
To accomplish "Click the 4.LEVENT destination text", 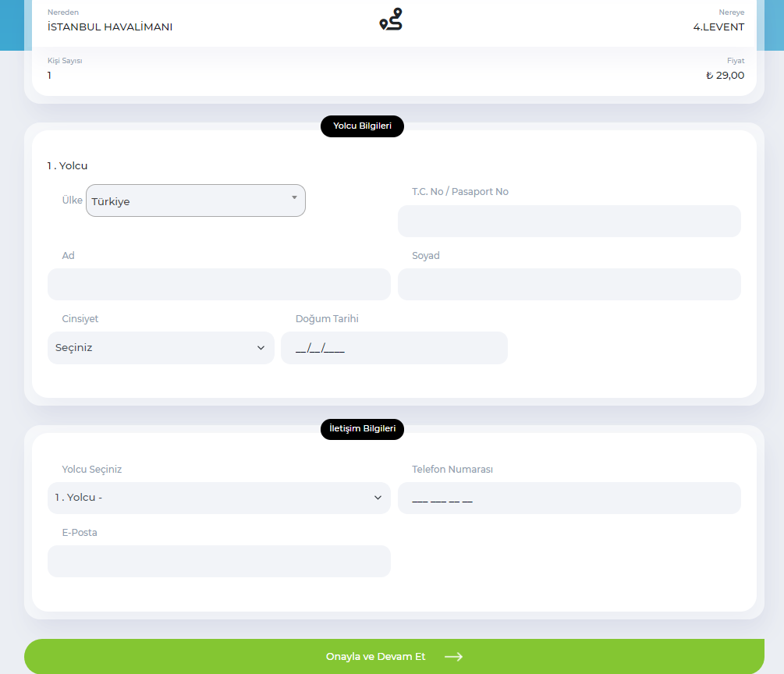I will [x=718, y=27].
